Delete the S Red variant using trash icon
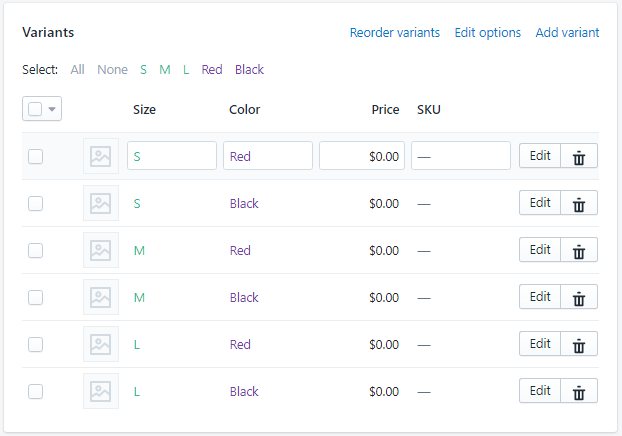The height and width of the screenshot is (436, 622). (578, 156)
